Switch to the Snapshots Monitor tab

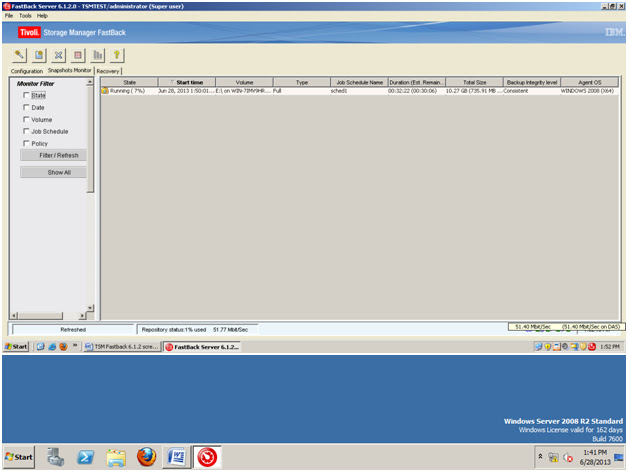[70, 70]
